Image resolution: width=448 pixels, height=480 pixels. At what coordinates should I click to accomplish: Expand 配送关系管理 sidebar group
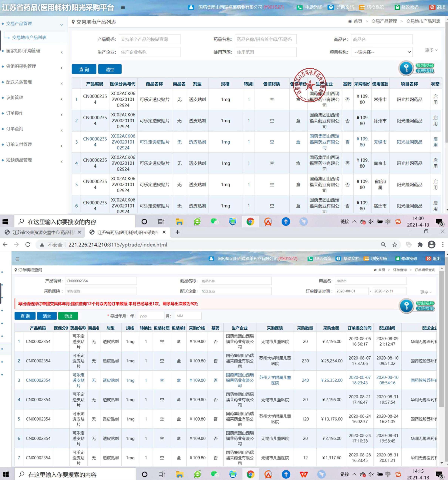34,82
